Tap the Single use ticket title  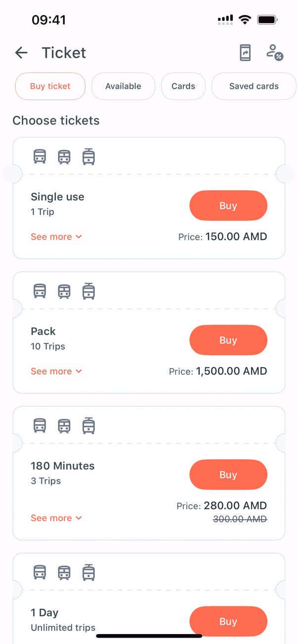[57, 197]
